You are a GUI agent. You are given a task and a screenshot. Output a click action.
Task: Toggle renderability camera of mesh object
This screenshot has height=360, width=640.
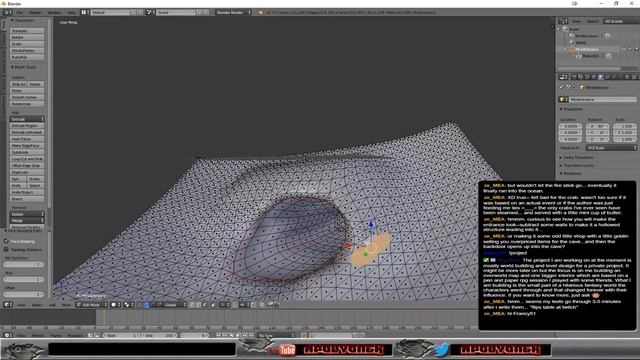click(x=637, y=49)
